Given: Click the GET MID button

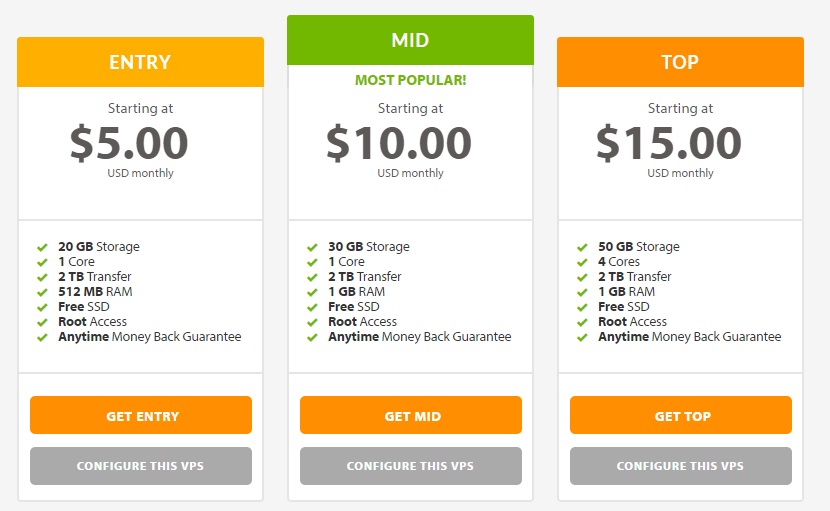Looking at the screenshot, I should (x=411, y=415).
